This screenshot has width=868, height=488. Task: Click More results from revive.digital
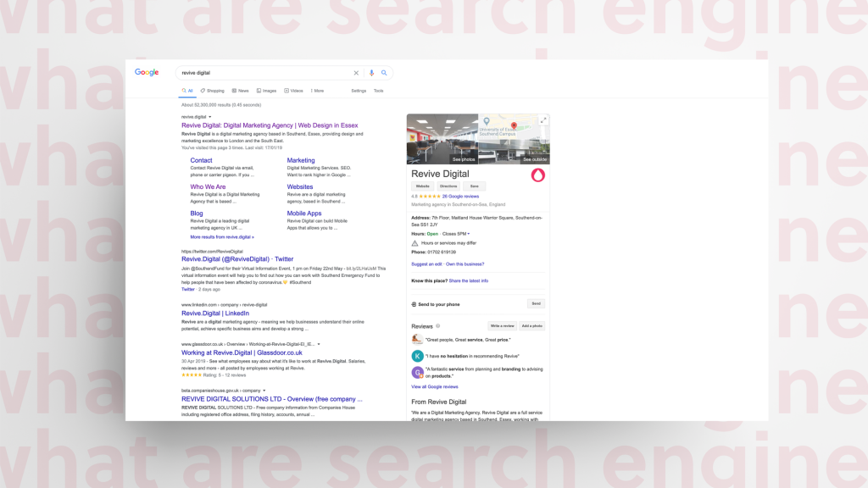222,237
